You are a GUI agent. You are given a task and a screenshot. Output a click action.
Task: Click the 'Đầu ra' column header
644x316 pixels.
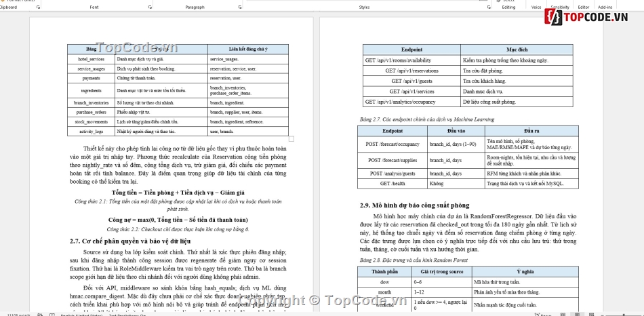coord(531,131)
